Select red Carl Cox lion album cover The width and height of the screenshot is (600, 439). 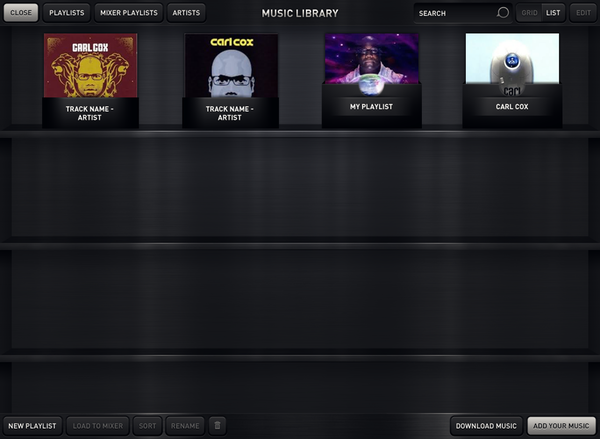[90, 65]
